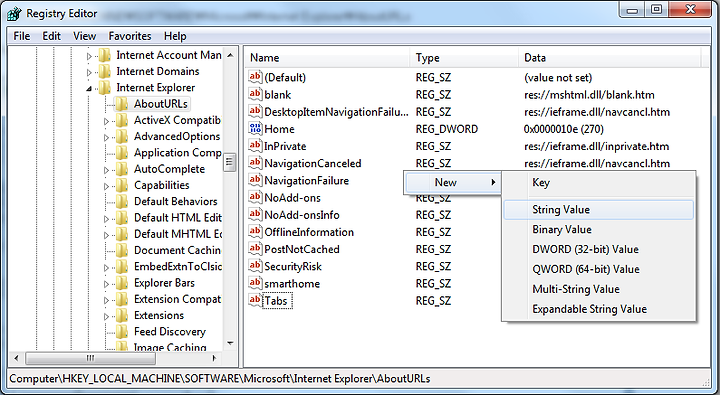Expand the Default HTML Editor node
The height and width of the screenshot is (395, 720).
coord(106,219)
